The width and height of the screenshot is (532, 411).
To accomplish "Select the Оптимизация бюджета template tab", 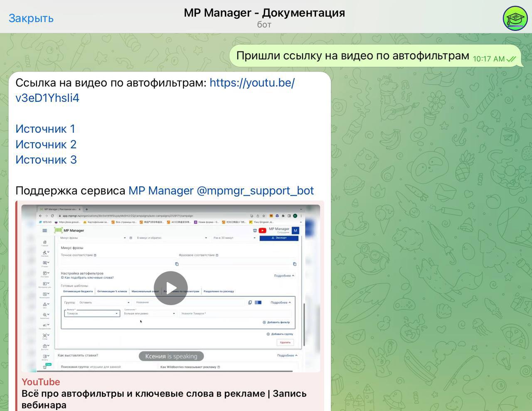I will point(78,291).
